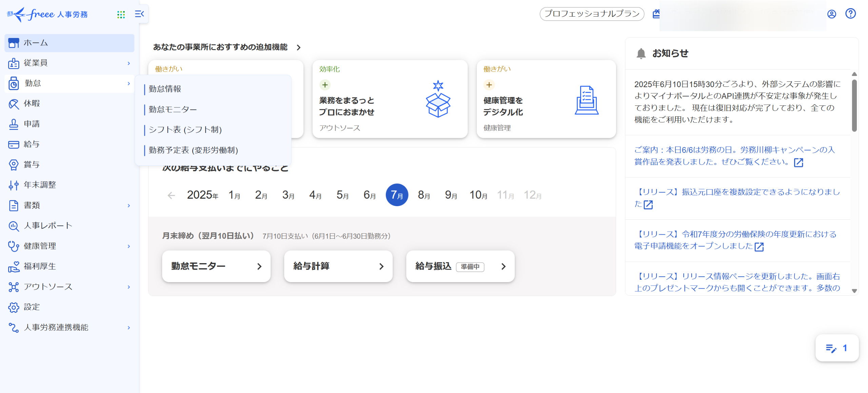Click the gift release notes icon

pyautogui.click(x=656, y=14)
